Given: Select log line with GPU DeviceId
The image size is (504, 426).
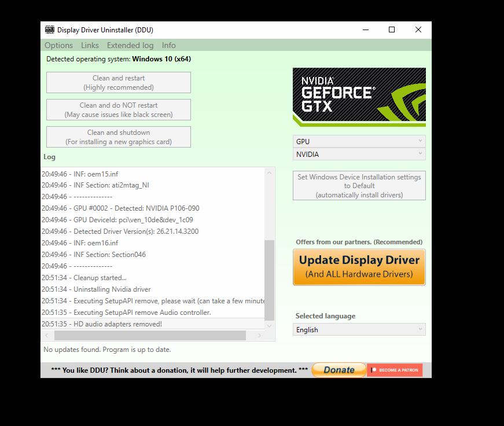Looking at the screenshot, I should [153, 220].
